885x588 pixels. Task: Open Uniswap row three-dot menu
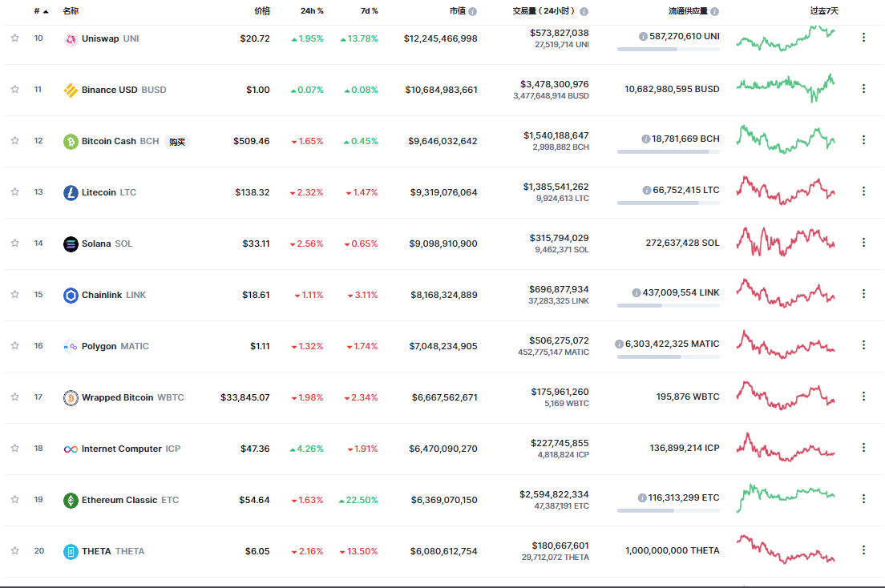pos(863,37)
